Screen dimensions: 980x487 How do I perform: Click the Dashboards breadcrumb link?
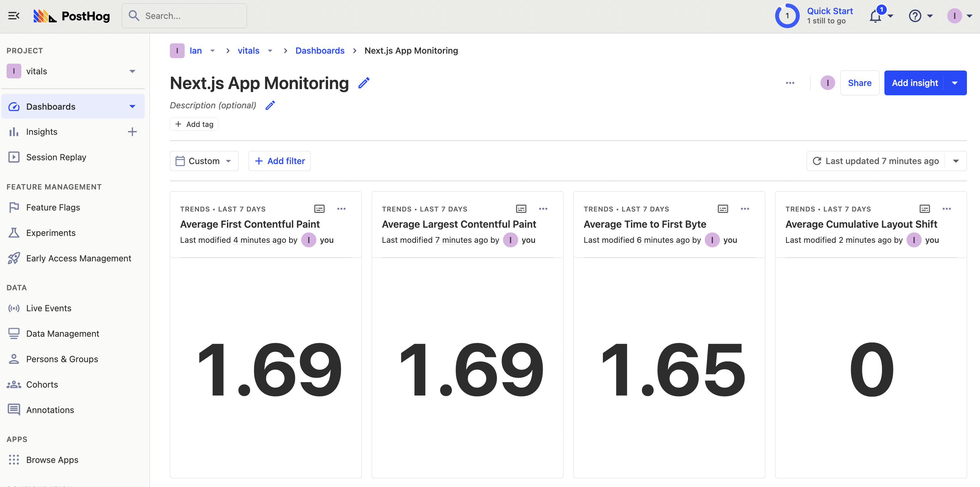click(319, 51)
